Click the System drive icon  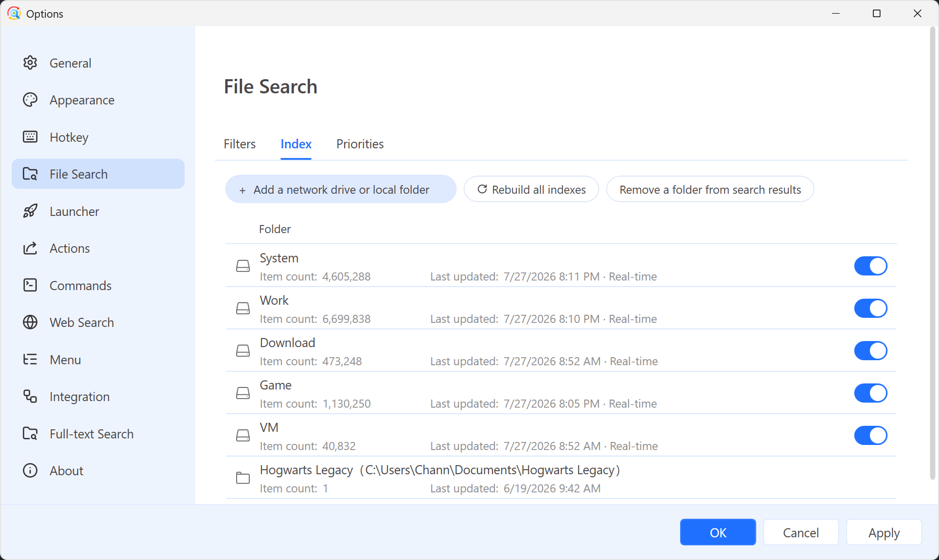tap(243, 266)
